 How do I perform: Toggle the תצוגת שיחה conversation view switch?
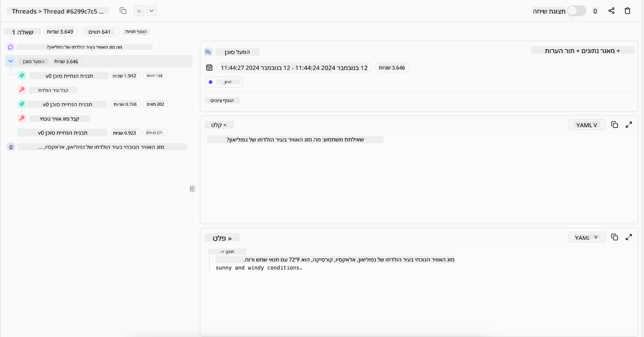coord(576,11)
